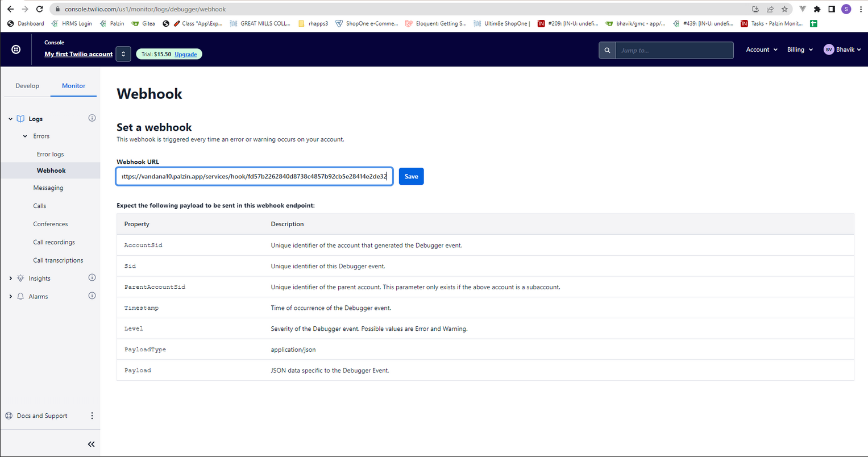Collapse the sidebar with double chevron icon
The image size is (868, 457).
point(91,444)
